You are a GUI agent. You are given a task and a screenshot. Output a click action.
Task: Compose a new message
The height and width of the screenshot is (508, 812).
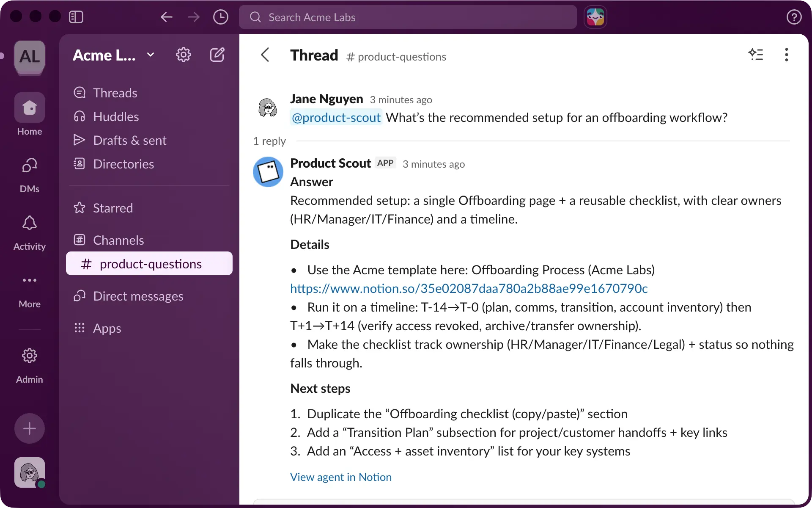(217, 55)
